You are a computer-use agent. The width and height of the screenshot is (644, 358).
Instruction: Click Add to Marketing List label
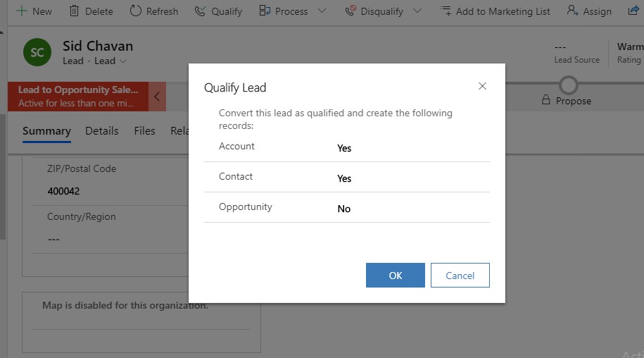coord(503,11)
